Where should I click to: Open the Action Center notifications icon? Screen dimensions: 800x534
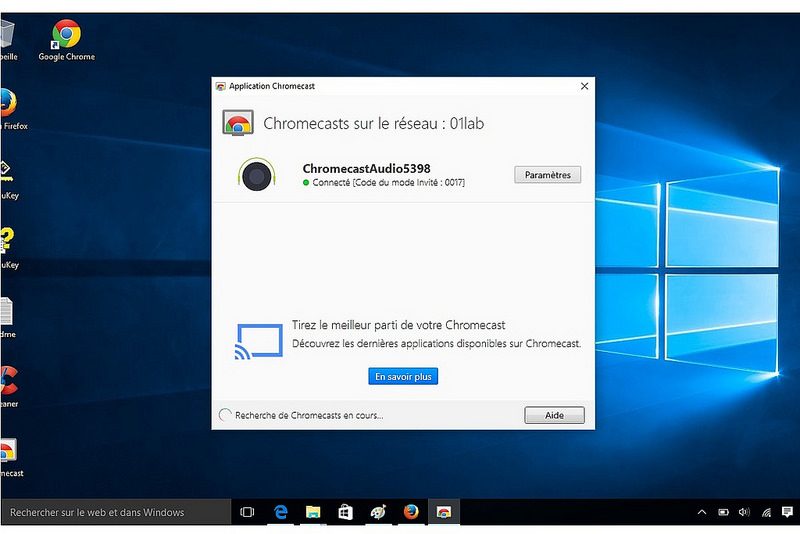[788, 512]
